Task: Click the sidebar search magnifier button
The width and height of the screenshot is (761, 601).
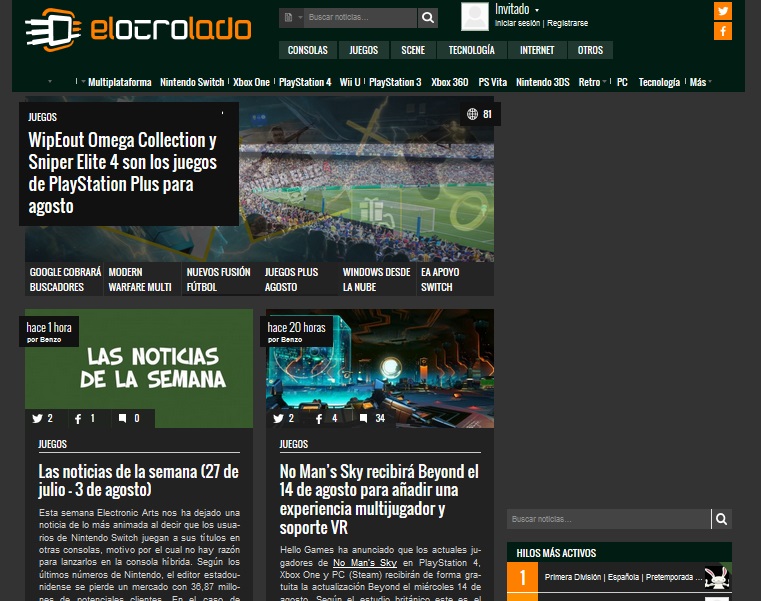Action: click(721, 519)
